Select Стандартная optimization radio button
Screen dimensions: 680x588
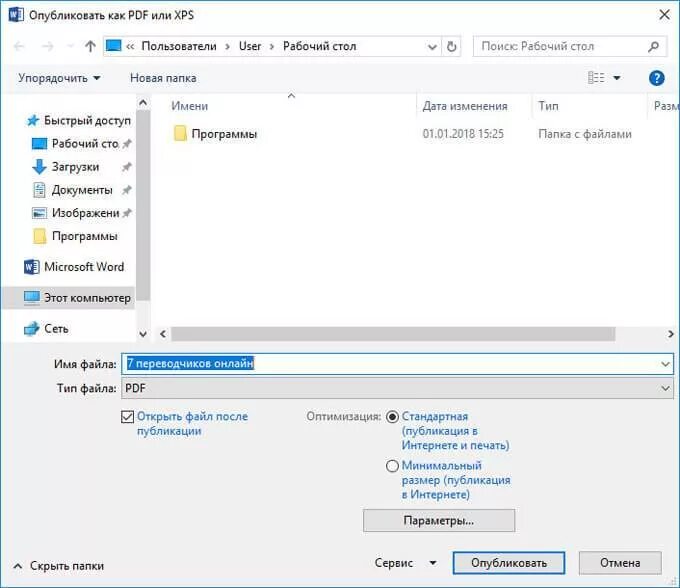pyautogui.click(x=392, y=417)
